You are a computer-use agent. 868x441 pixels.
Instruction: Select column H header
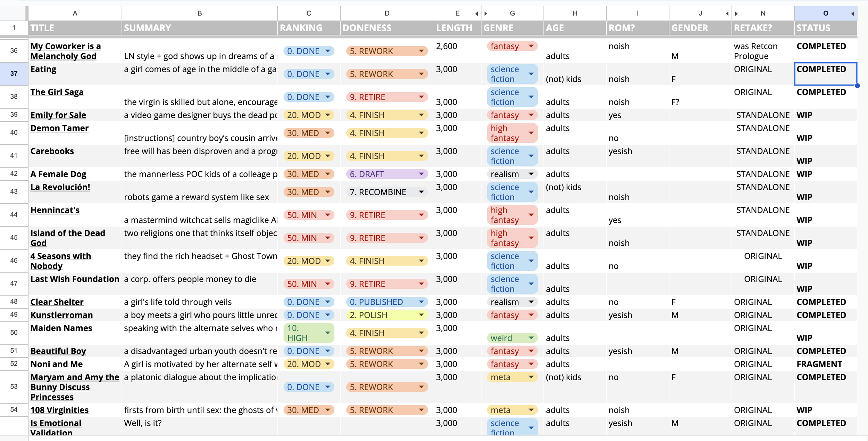[x=575, y=13]
